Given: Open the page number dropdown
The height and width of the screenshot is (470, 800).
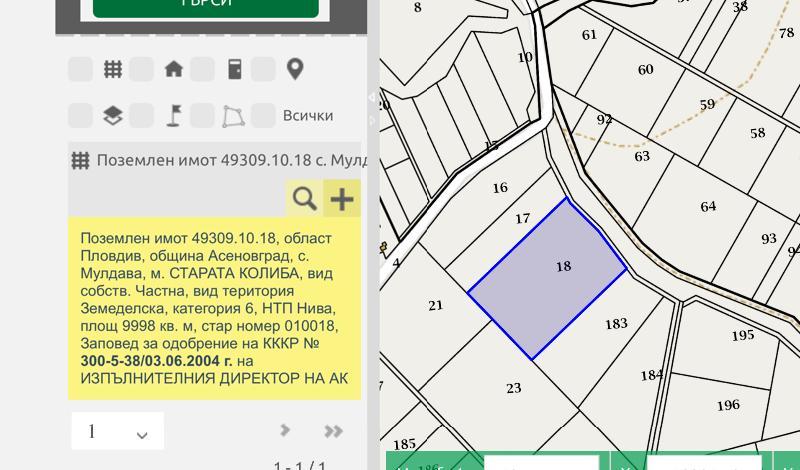Looking at the screenshot, I should [x=117, y=432].
